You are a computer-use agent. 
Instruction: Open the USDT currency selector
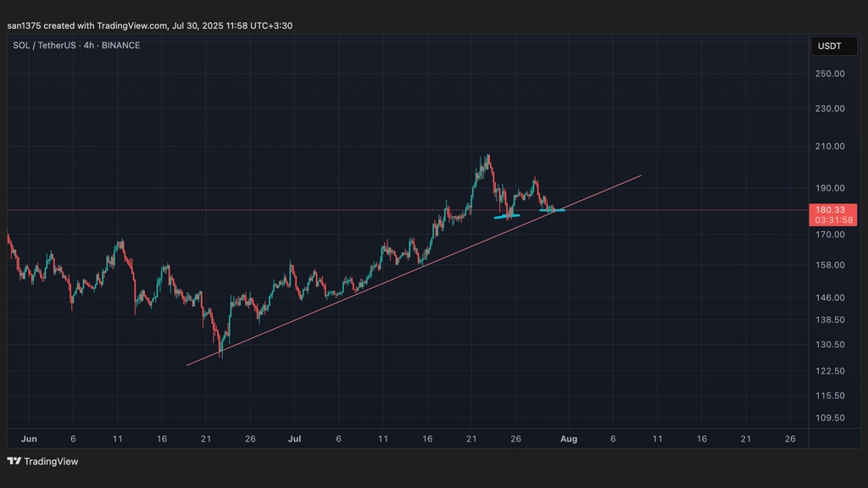(834, 46)
